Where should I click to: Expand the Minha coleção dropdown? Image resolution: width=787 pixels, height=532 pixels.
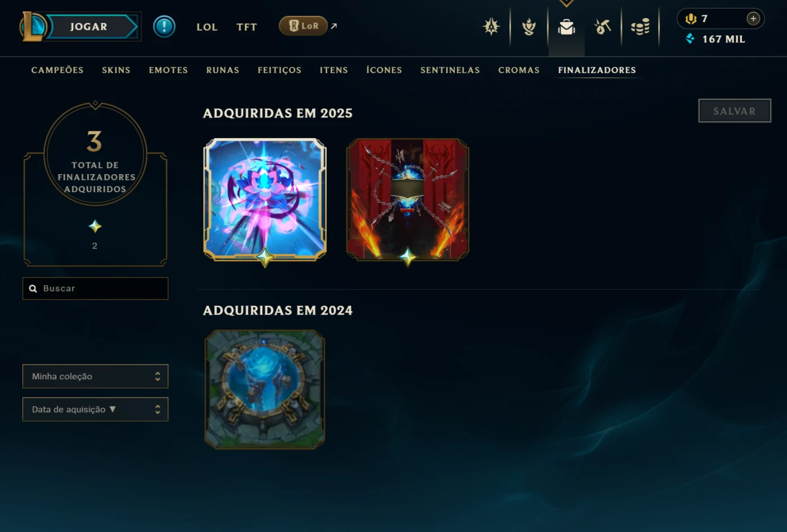tap(95, 376)
